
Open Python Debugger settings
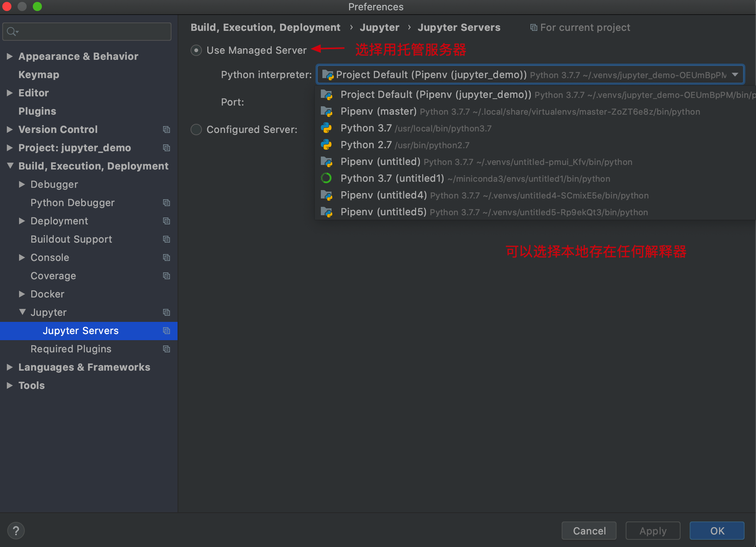click(72, 203)
